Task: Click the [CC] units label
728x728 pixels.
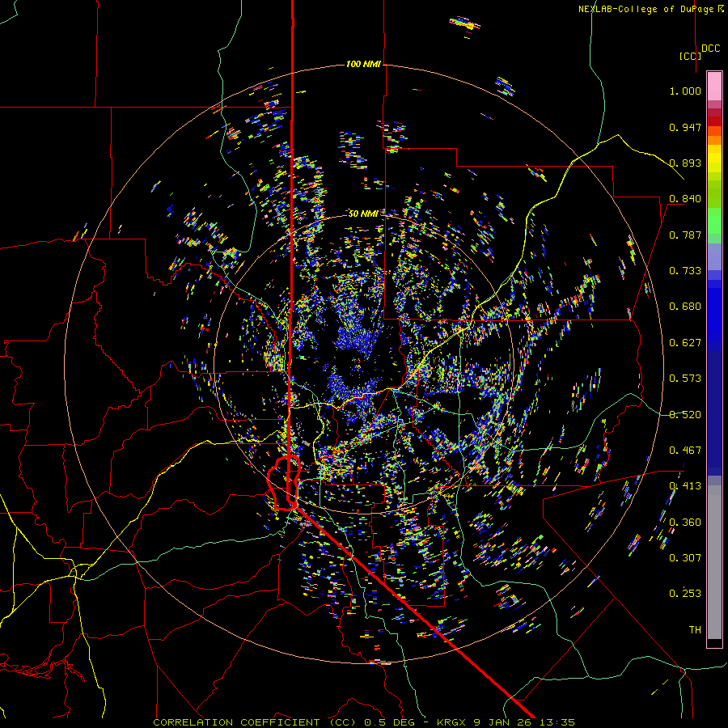Action: 690,56
